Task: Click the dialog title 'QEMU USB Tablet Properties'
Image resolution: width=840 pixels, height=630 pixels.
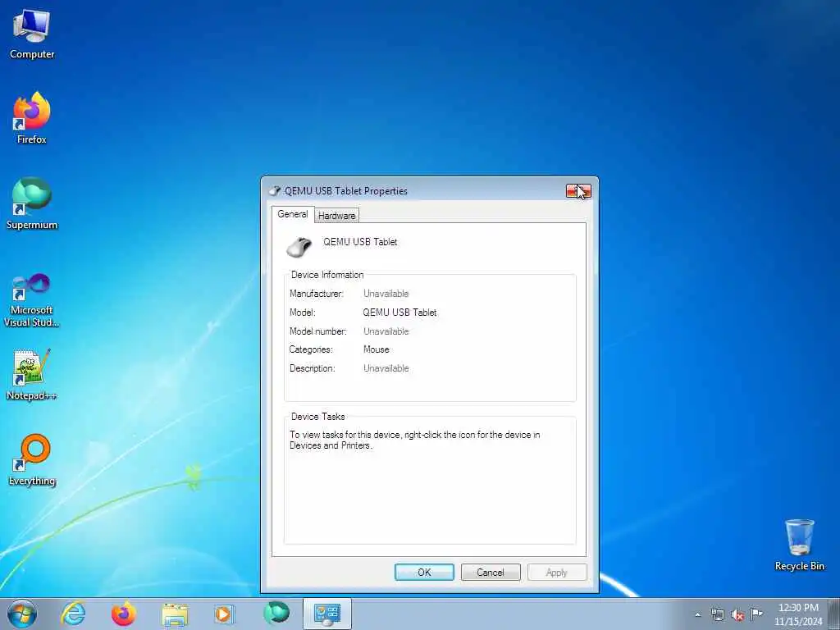Action: (345, 191)
